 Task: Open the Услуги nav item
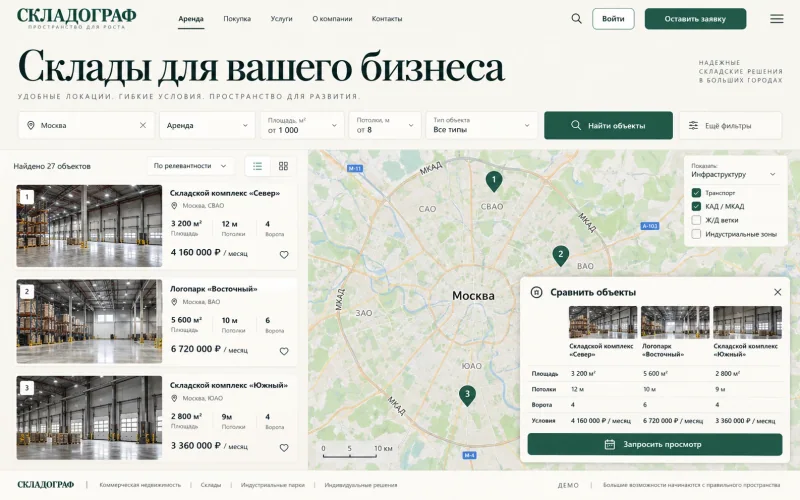point(281,19)
